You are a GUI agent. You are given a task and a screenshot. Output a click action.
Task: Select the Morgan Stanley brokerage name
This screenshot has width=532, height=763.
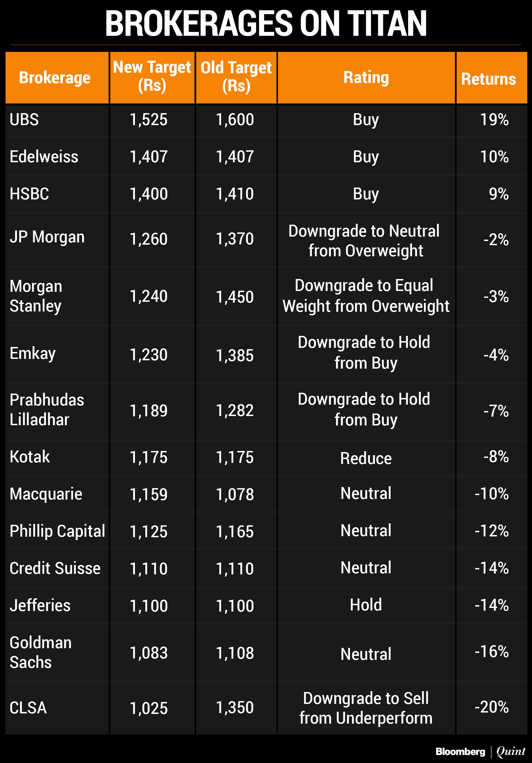36,296
